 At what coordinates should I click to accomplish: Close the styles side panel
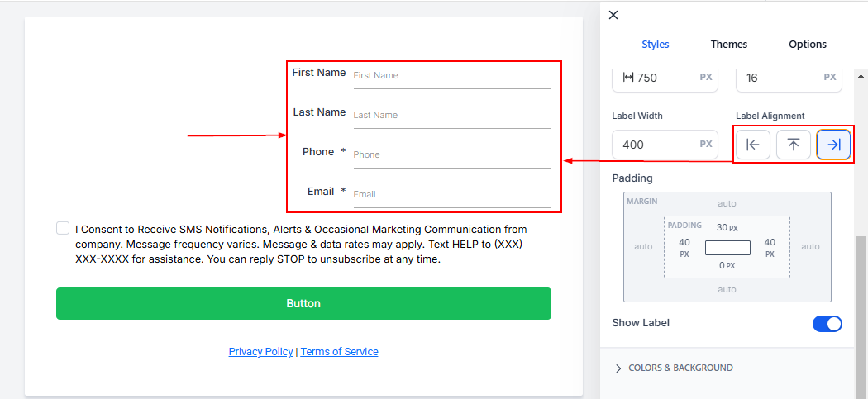coord(613,15)
